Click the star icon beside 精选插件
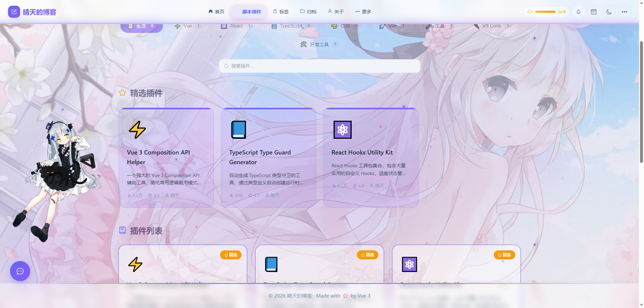Screen dimensions: 644x308 coord(122,93)
